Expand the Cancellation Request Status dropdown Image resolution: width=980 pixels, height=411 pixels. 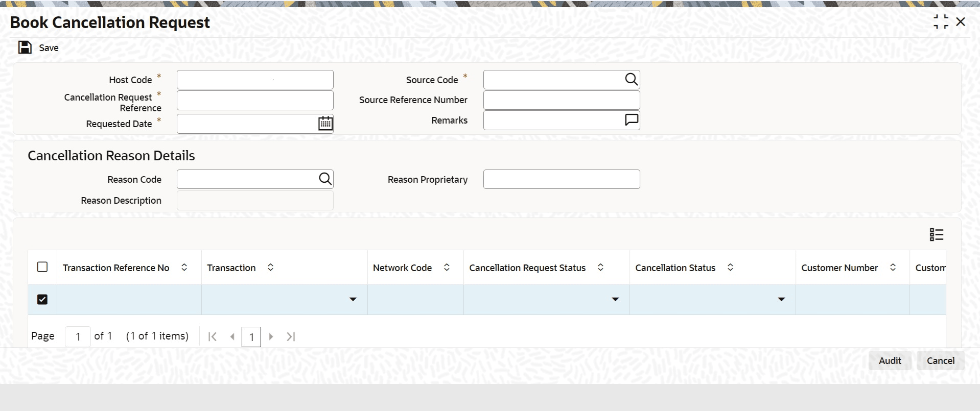click(615, 299)
